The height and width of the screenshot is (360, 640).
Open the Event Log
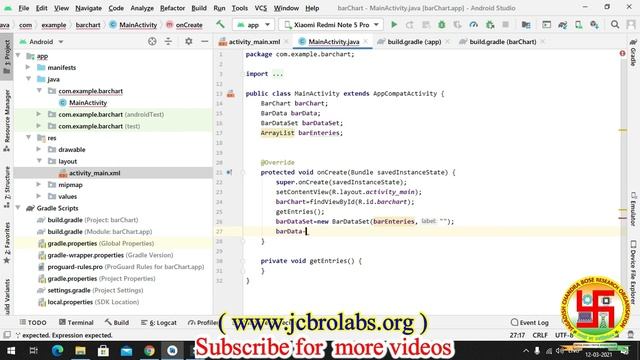[x=530, y=322]
